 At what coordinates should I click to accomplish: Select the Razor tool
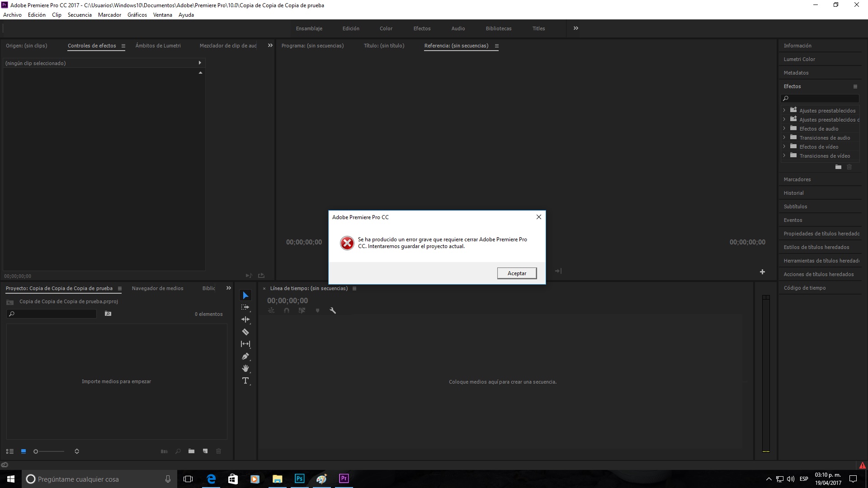tap(245, 332)
